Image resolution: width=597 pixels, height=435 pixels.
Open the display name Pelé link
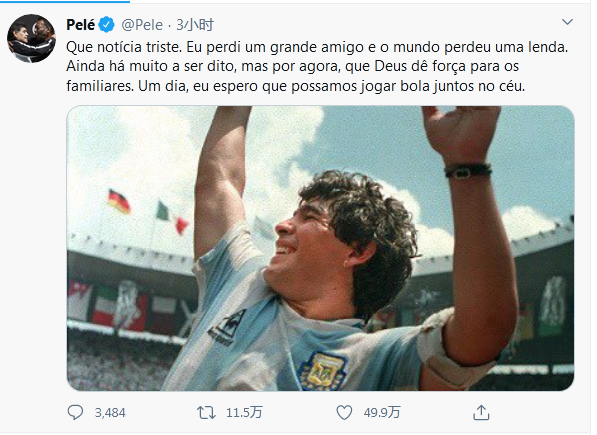pyautogui.click(x=80, y=25)
